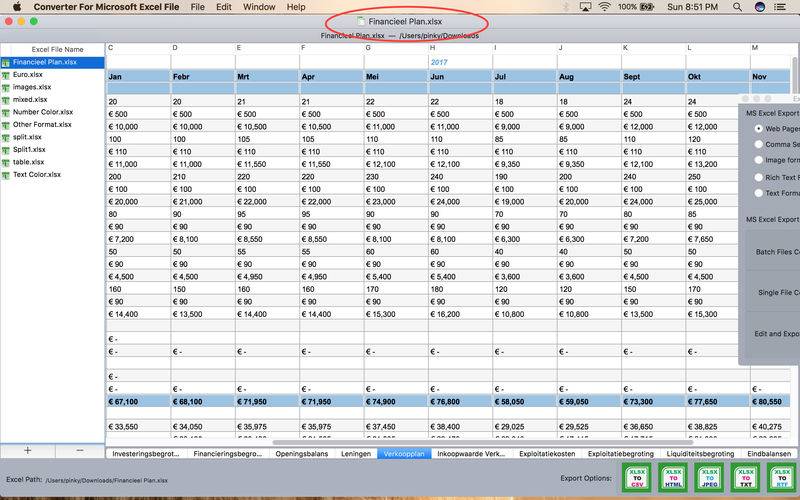Click the file icon beside split.xlsx
Viewport: 800px width, 500px height.
coord(6,138)
